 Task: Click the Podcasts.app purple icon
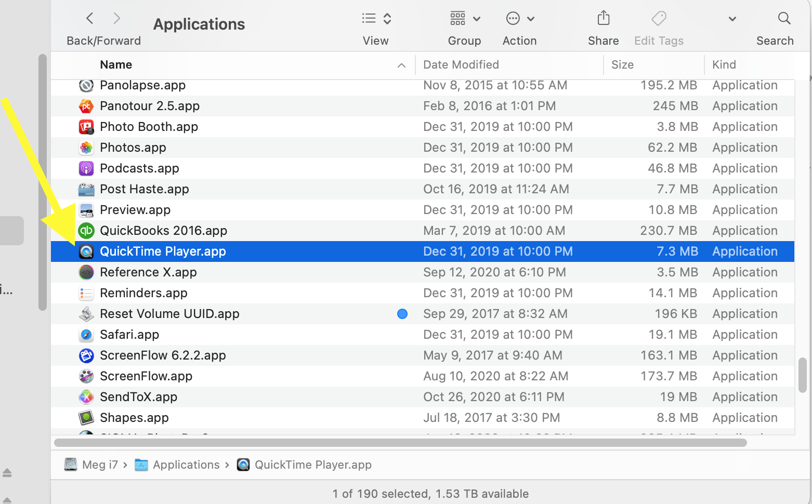[86, 168]
